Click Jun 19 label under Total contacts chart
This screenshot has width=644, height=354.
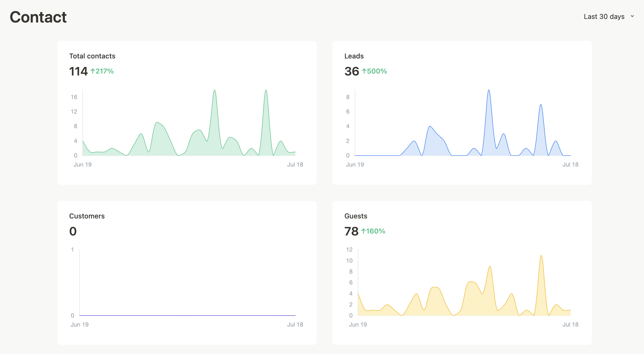pos(83,164)
